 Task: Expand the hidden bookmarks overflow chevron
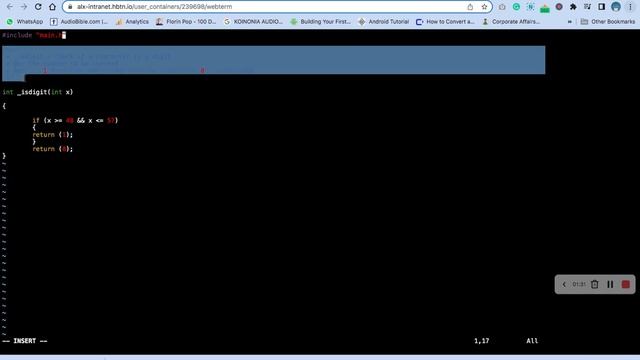tap(570, 22)
